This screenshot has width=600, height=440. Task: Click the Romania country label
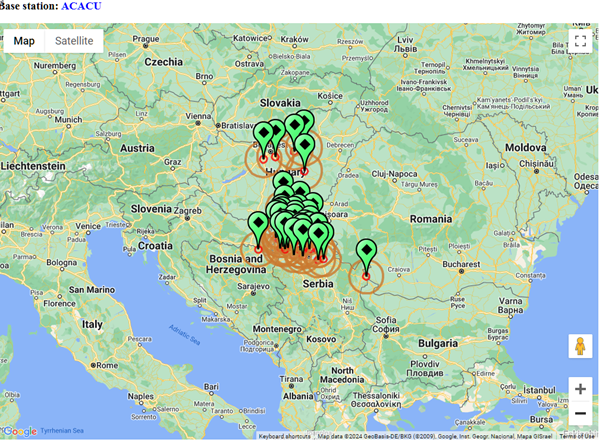click(x=431, y=219)
